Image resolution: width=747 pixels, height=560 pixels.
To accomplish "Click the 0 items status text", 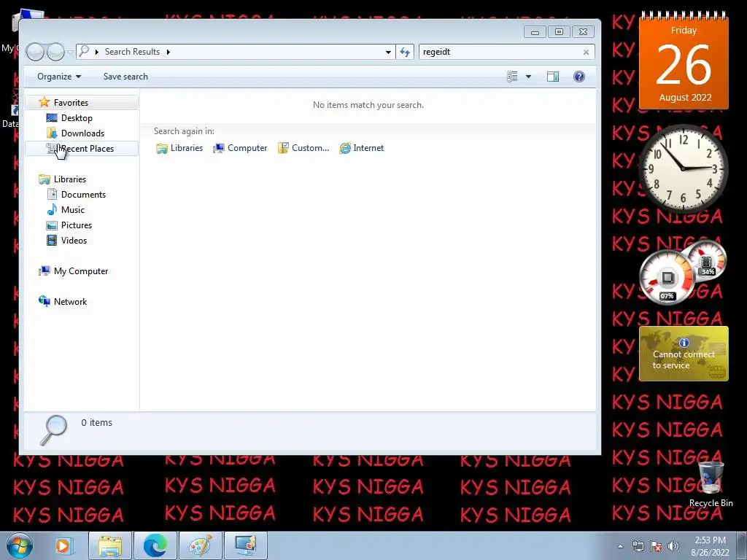I will tap(97, 422).
